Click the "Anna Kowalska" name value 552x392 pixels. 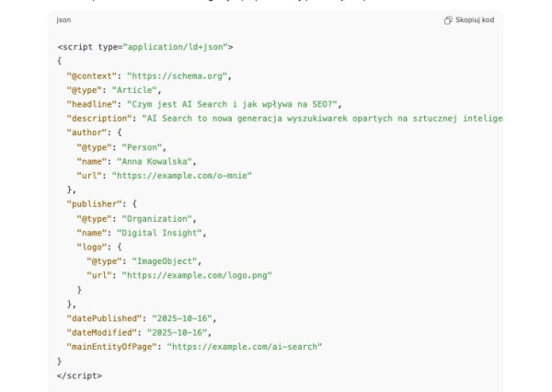pos(155,161)
